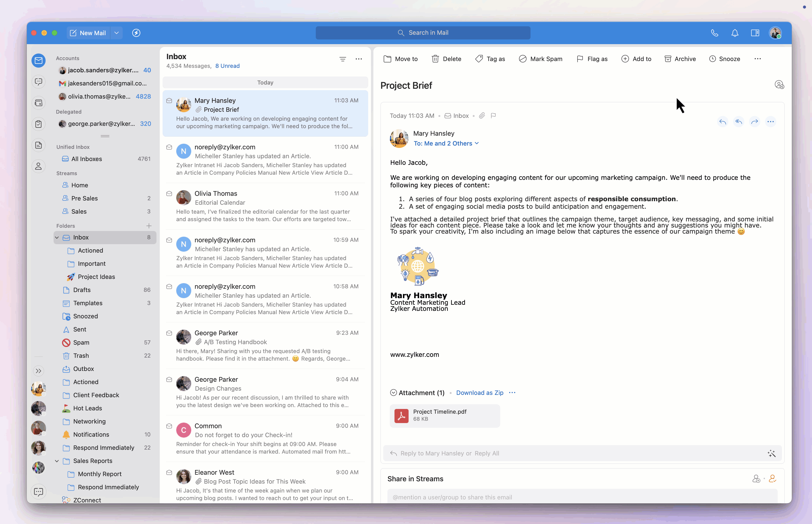The image size is (812, 524).
Task: Click the reply all icon in email
Action: click(x=738, y=122)
